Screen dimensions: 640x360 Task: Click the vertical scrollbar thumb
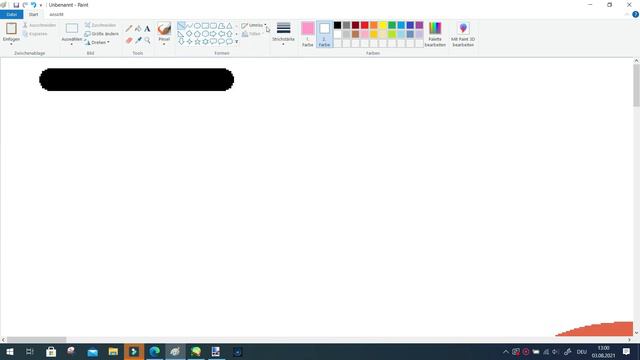click(x=636, y=85)
